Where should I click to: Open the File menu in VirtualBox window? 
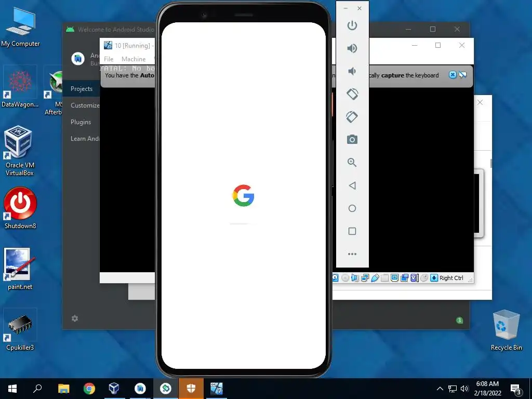pyautogui.click(x=109, y=59)
